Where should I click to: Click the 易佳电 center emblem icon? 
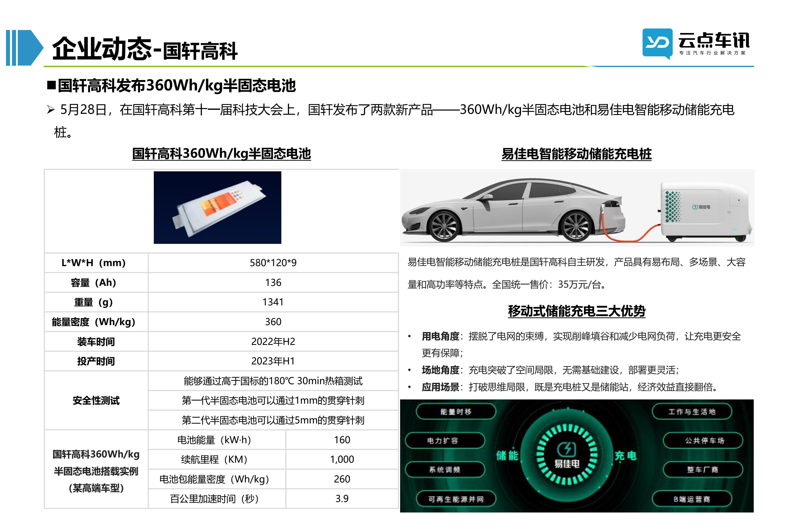coord(566,454)
